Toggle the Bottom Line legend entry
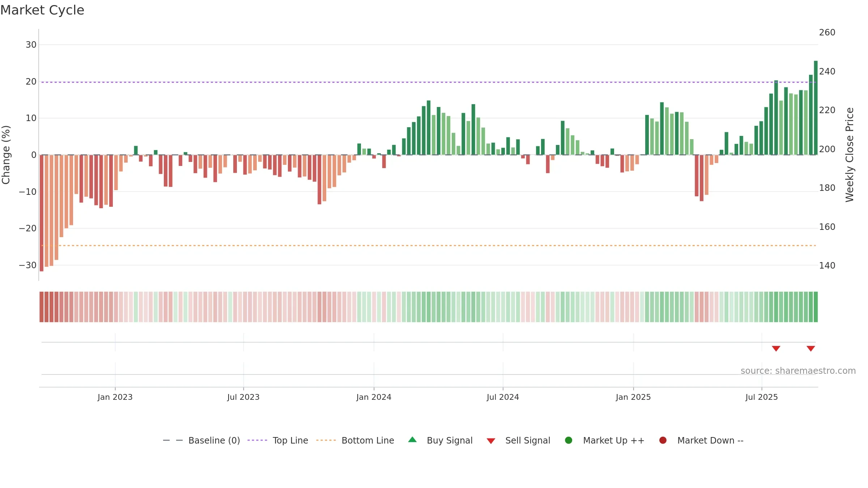868x488 pixels. [355, 440]
